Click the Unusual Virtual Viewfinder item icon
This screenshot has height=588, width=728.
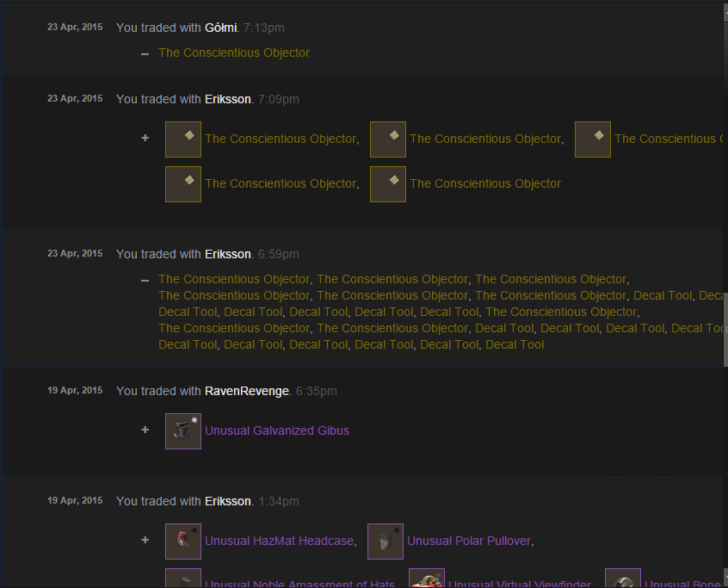click(x=427, y=579)
